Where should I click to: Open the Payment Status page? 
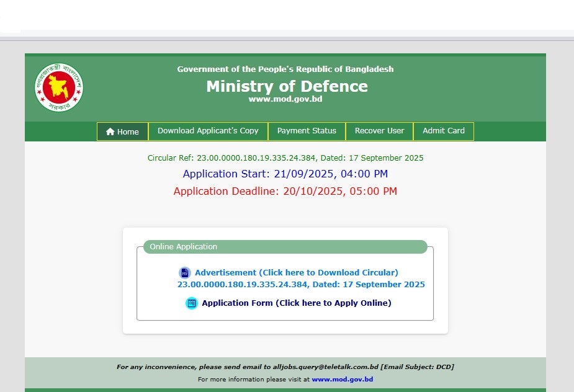(307, 131)
